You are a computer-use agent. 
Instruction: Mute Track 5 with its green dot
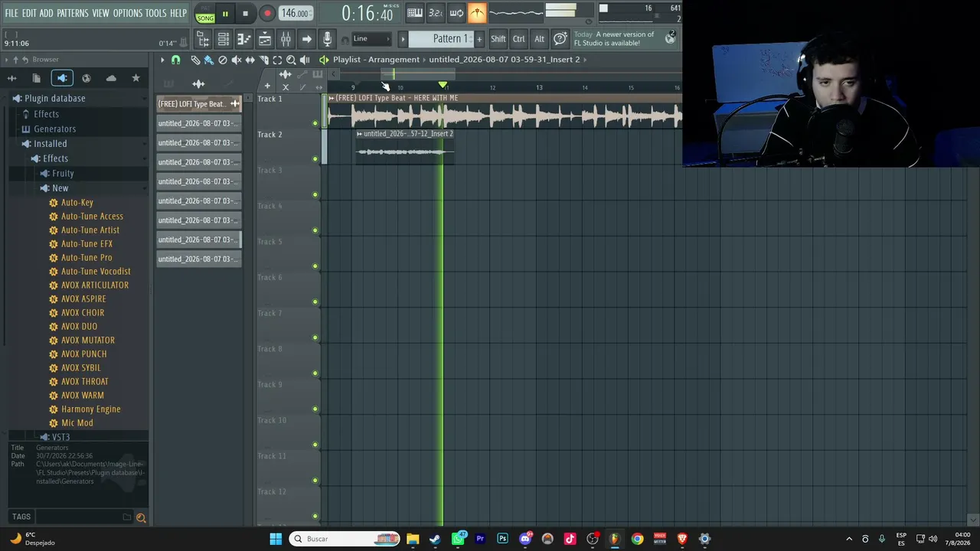point(315,266)
